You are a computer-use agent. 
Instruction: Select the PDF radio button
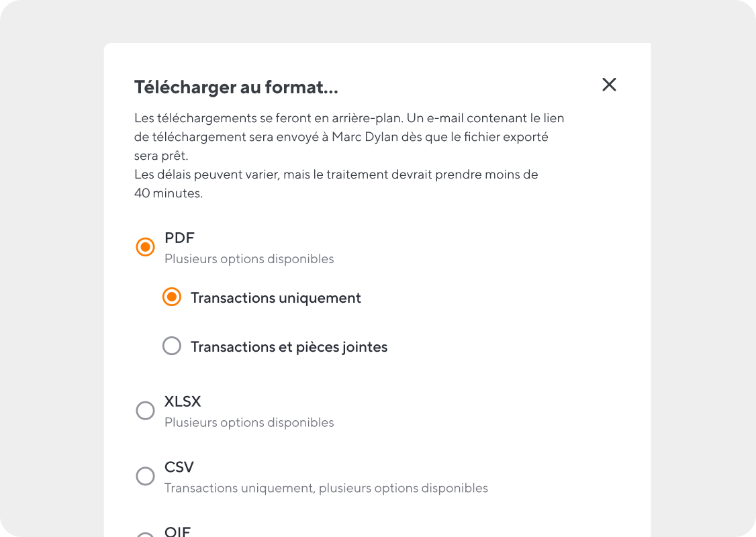(145, 247)
